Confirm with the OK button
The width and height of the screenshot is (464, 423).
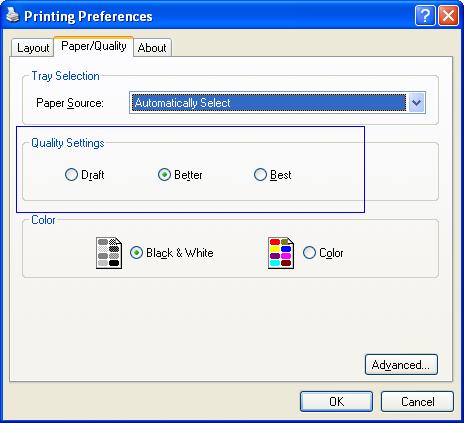click(336, 402)
